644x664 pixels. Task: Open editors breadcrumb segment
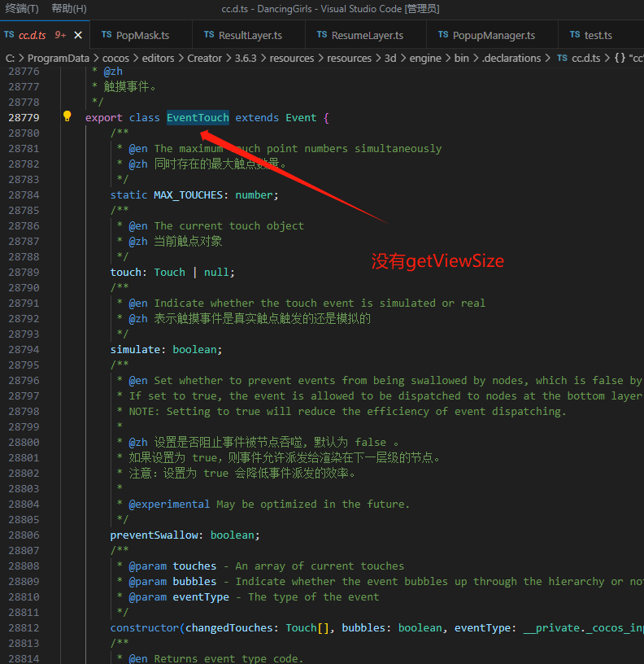(x=158, y=58)
